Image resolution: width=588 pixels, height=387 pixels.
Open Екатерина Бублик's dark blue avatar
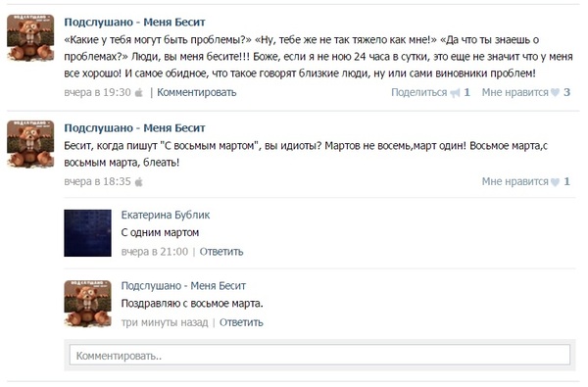click(87, 233)
